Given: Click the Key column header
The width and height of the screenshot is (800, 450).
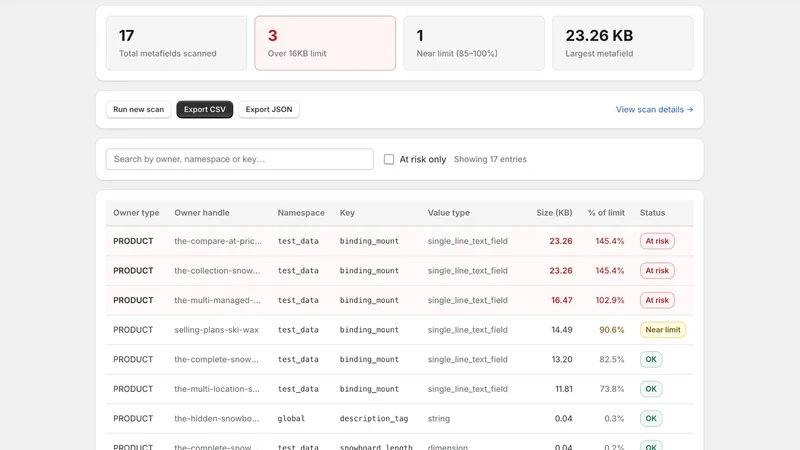Looking at the screenshot, I should coord(347,213).
